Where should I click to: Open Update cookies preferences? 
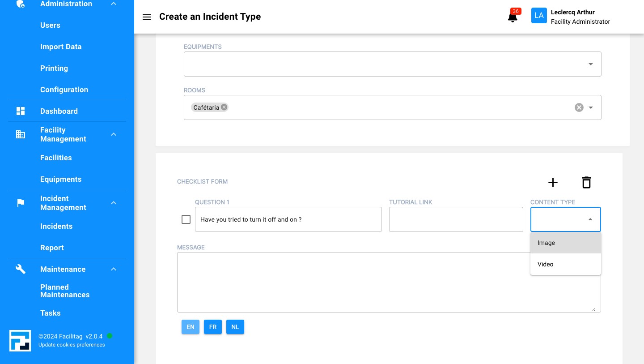tap(72, 345)
